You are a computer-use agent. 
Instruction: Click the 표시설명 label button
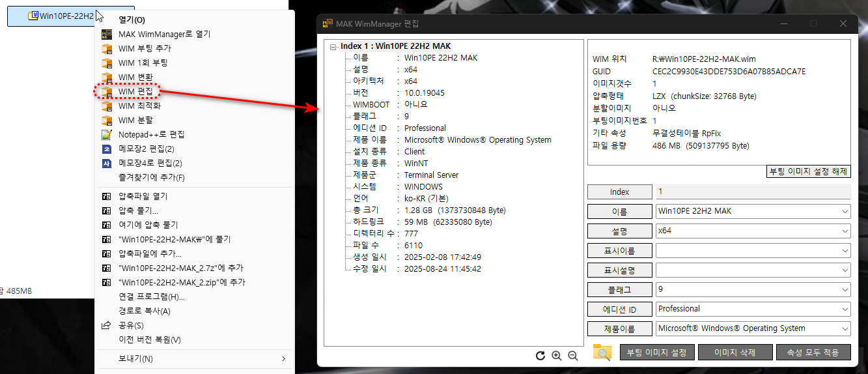(x=620, y=270)
